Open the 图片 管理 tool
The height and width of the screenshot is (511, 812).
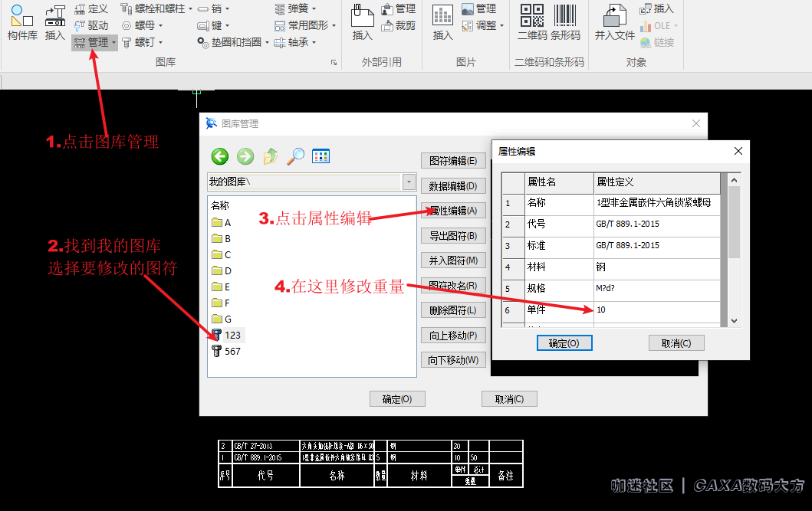pos(478,8)
